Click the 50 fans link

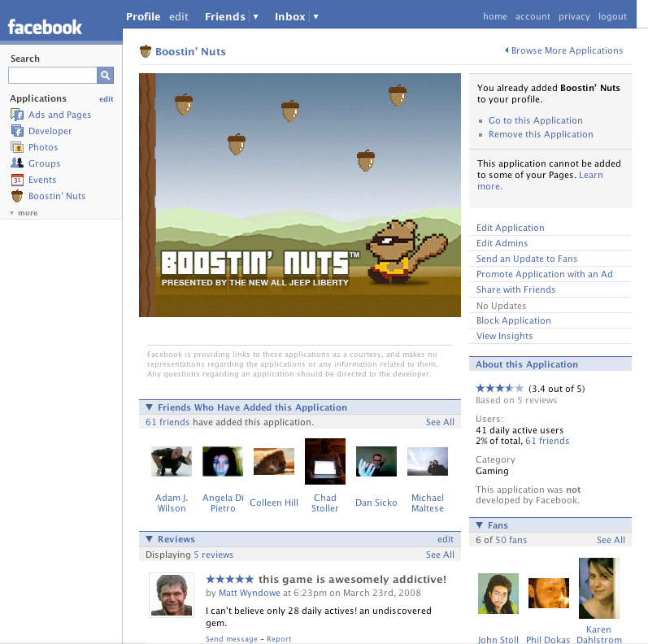511,540
